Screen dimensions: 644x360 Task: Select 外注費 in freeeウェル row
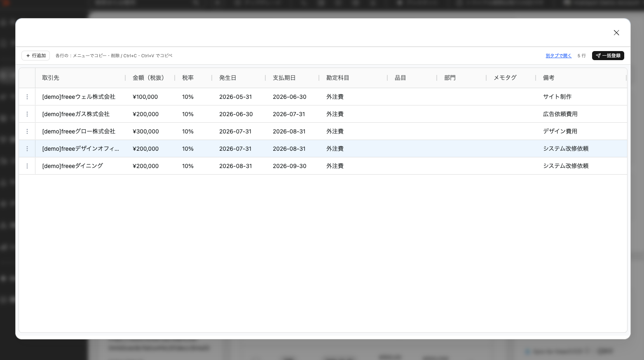[354, 97]
